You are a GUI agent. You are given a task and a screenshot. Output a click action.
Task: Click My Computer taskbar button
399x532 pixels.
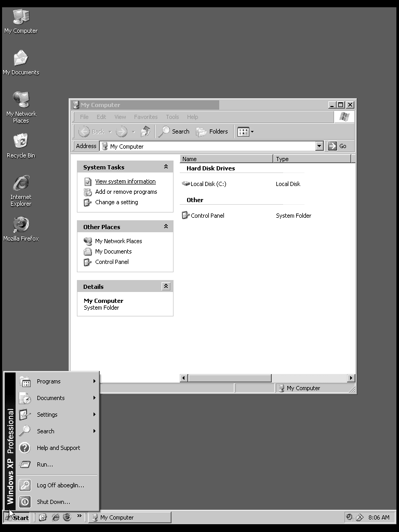tap(130, 517)
